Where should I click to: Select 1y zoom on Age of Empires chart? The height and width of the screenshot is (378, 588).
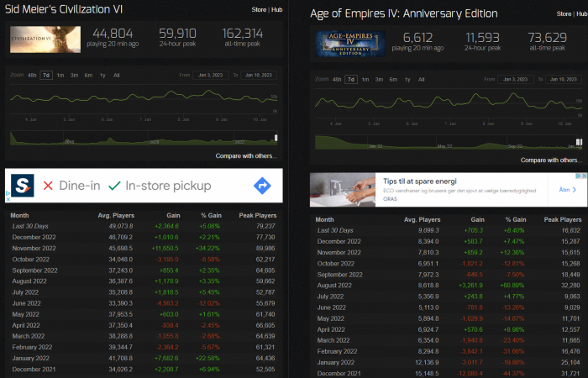pyautogui.click(x=407, y=80)
